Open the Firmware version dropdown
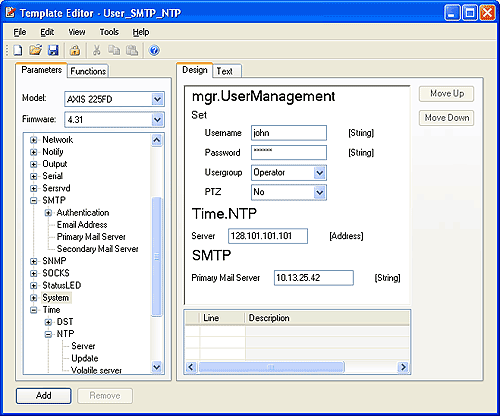500x416 pixels. [x=114, y=120]
